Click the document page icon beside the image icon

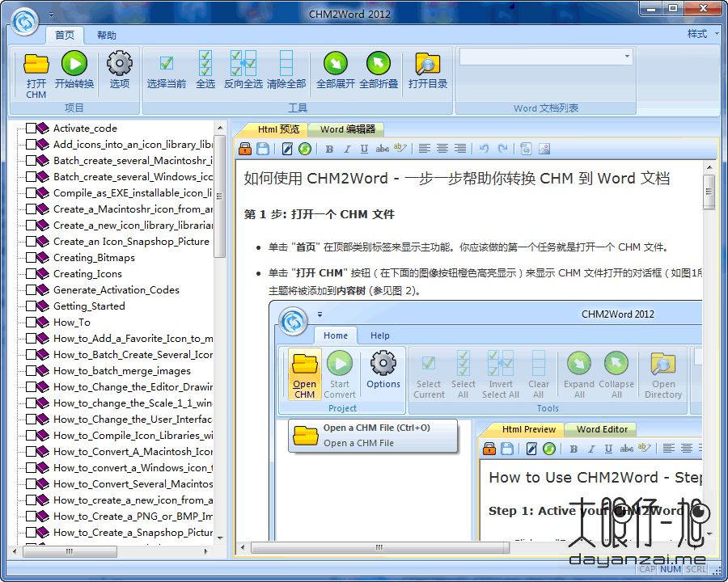[x=526, y=149]
